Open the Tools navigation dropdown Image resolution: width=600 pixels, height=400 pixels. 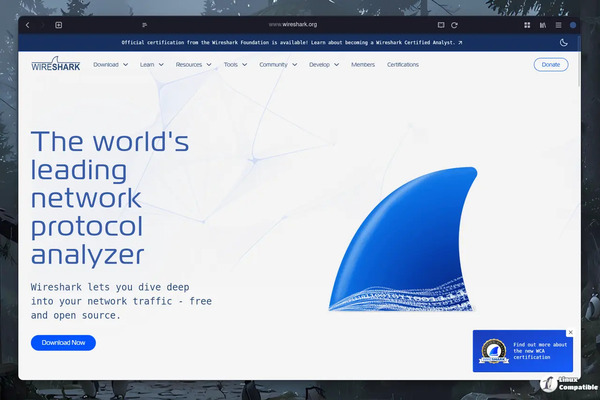coord(236,65)
